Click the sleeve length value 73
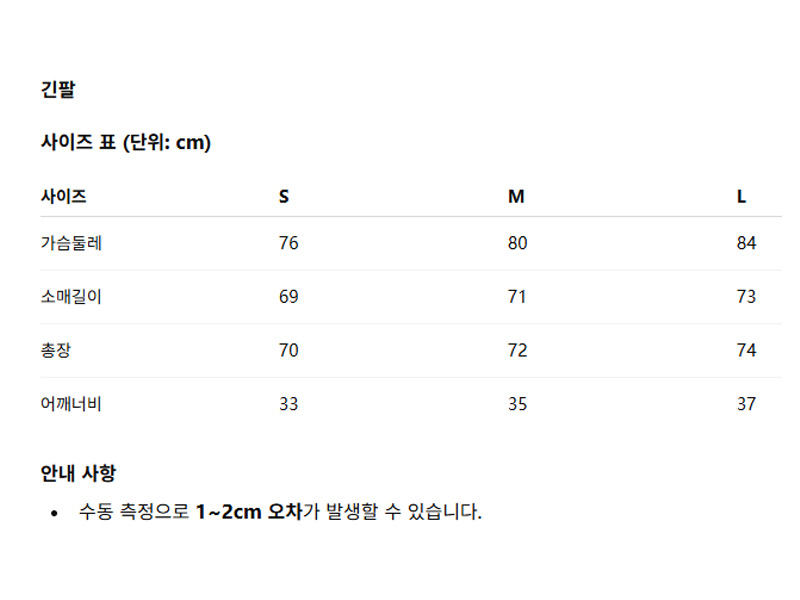 click(746, 297)
